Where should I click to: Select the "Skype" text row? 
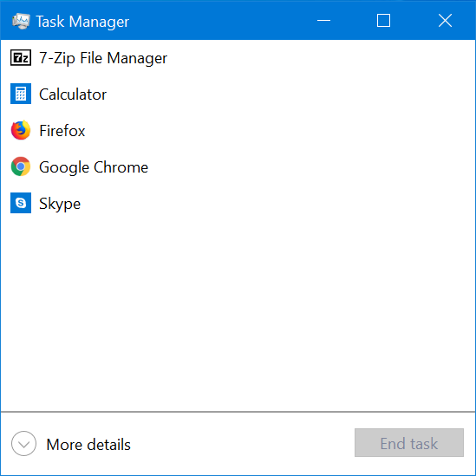(60, 204)
